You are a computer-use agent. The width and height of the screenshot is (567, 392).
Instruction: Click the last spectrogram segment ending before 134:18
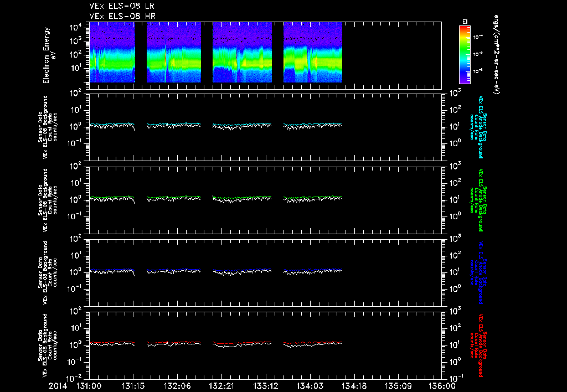tap(313, 53)
